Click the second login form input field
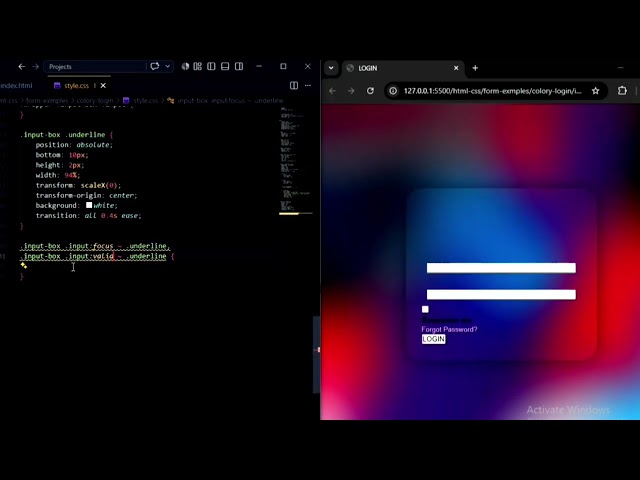This screenshot has width=640, height=480. [501, 294]
